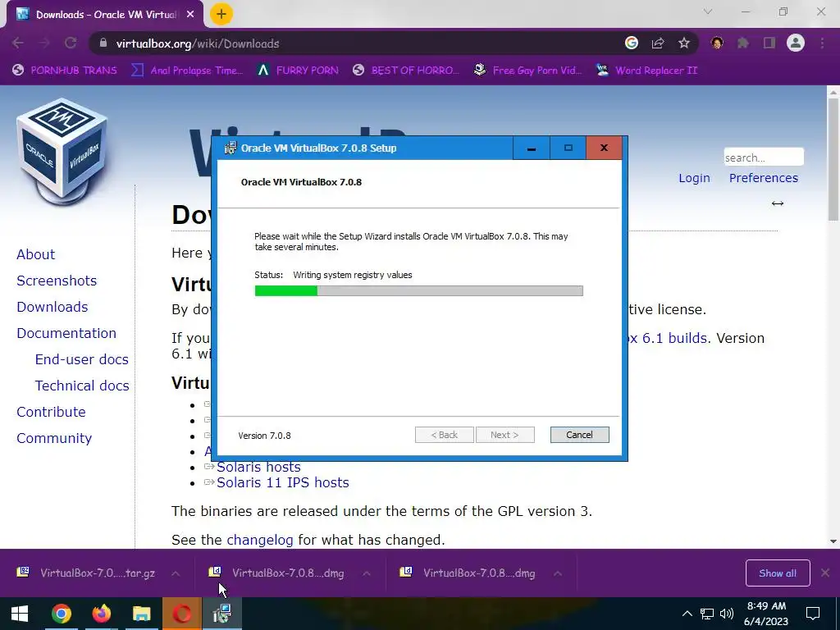Image resolution: width=840 pixels, height=630 pixels.
Task: Expand options for first VirtualBox dmg download
Action: coord(367,573)
